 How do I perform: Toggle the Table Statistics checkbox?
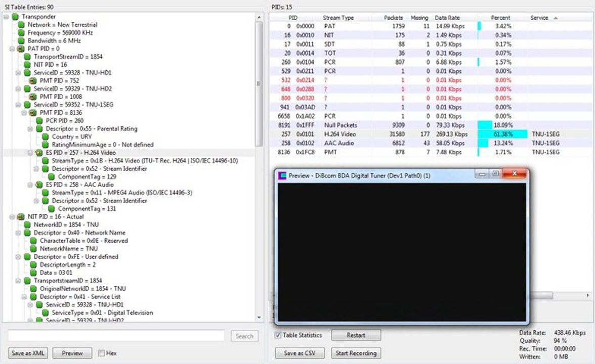pos(278,335)
